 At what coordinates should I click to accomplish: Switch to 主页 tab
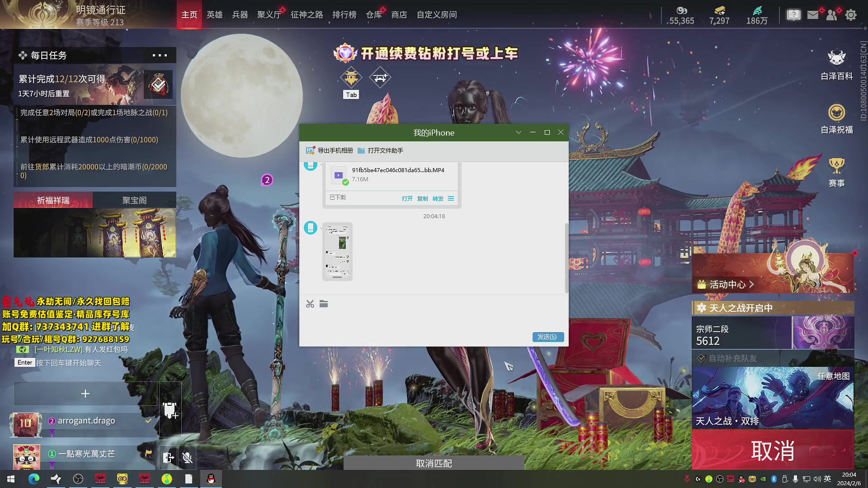coord(189,15)
